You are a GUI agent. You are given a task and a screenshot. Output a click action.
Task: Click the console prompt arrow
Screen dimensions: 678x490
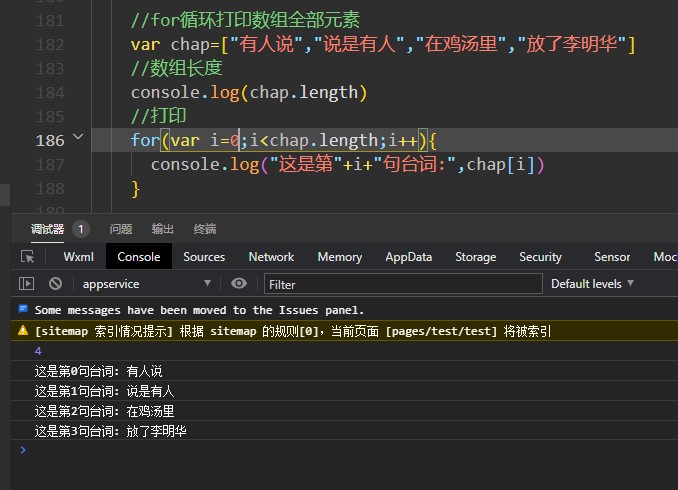pos(23,450)
